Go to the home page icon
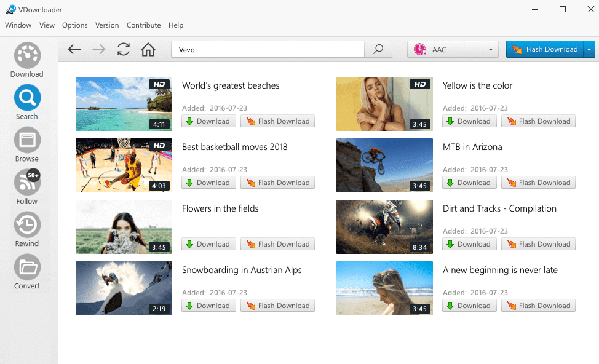 coord(148,49)
